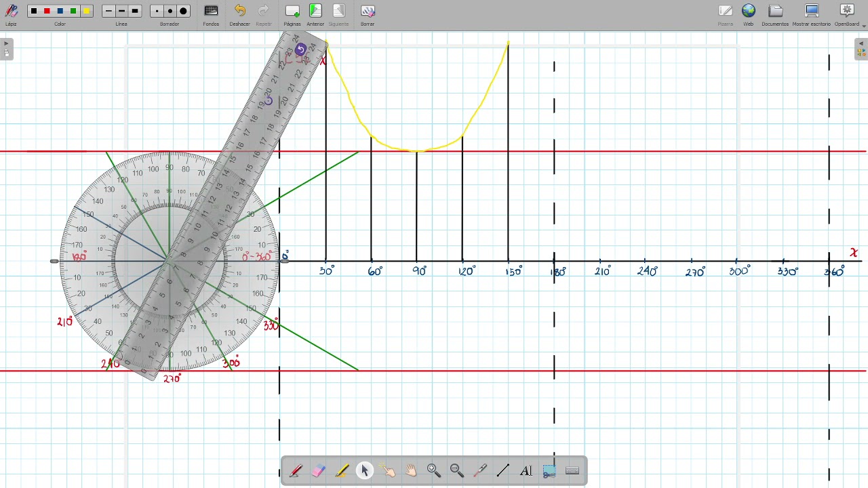Open the virtual keyboard
Viewport: 868px width, 488px height.
pyautogui.click(x=572, y=471)
